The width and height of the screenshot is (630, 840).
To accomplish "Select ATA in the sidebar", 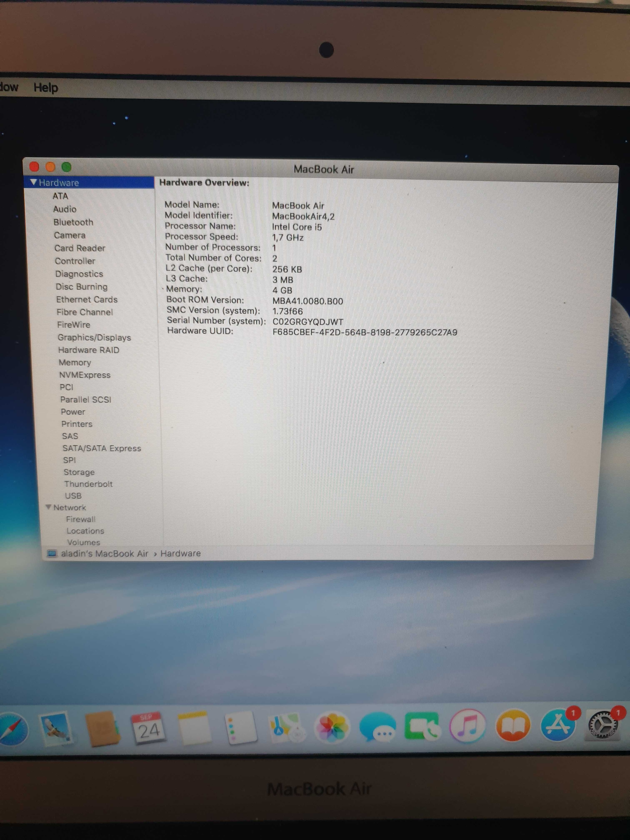I will (x=60, y=196).
